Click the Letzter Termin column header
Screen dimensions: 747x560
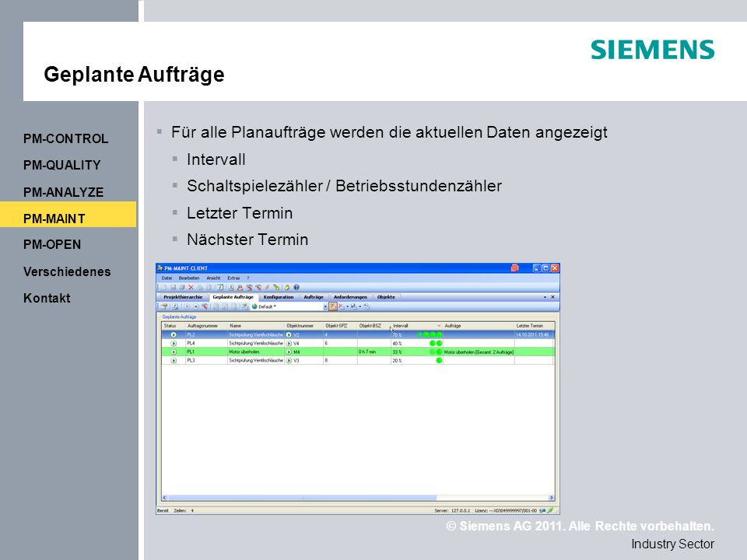coord(534,326)
